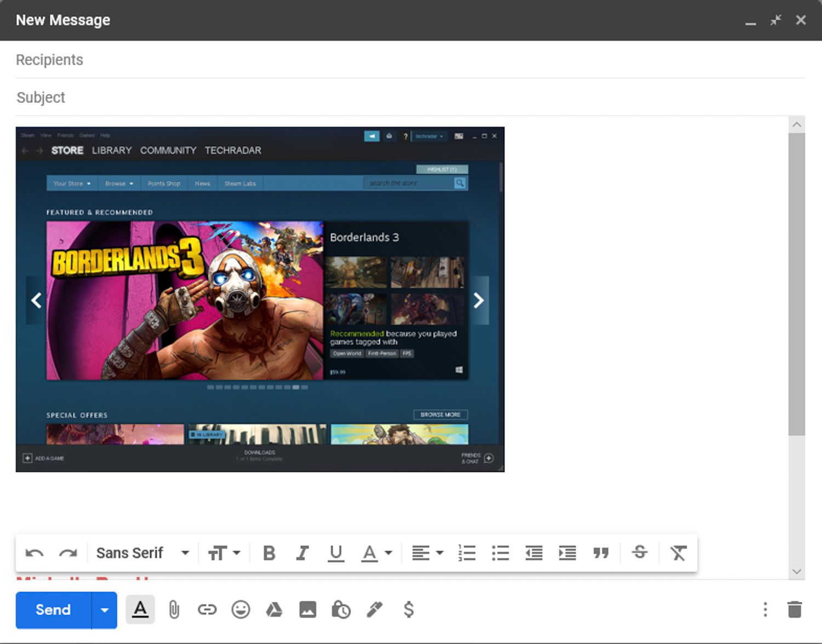Screen dimensions: 822x644
Task: Toggle italic formatting
Action: point(302,553)
